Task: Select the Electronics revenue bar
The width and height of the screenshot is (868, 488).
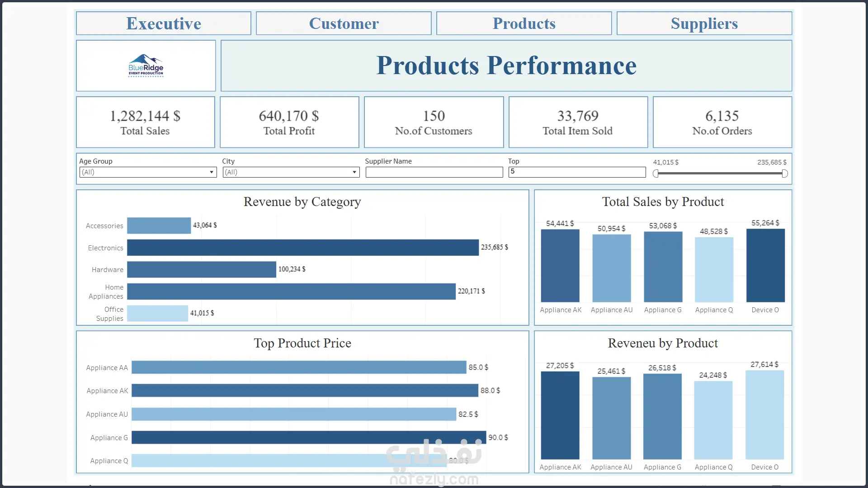Action: pos(302,248)
